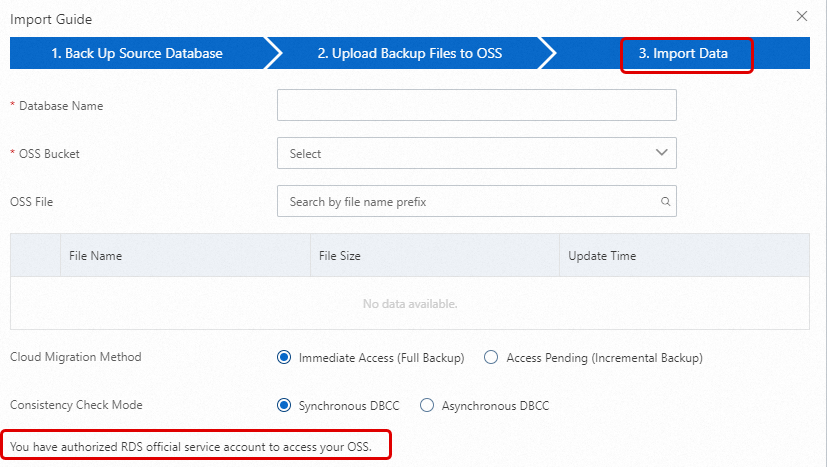Click the Update Time column header
827x467 pixels.
pos(602,256)
